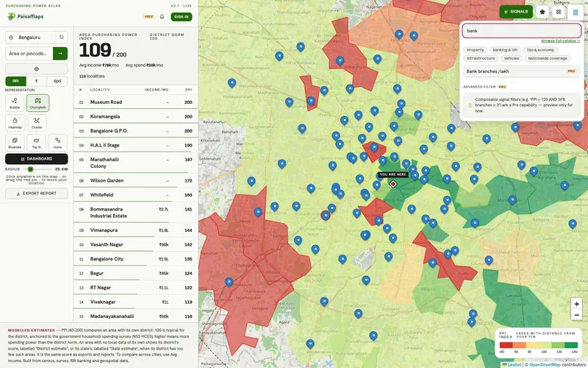Open the Leaflet attribution link
This screenshot has height=368, width=588.
point(512,364)
